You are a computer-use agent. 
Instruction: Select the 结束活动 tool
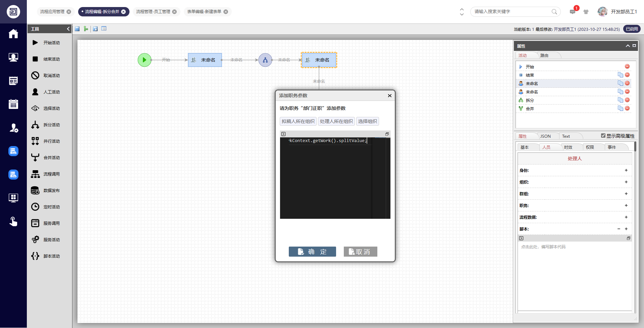click(x=46, y=59)
